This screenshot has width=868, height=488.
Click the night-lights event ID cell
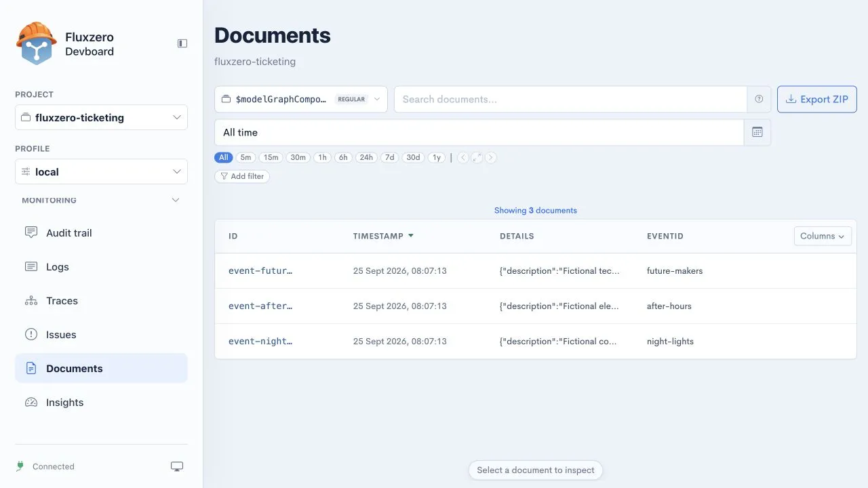tap(670, 342)
